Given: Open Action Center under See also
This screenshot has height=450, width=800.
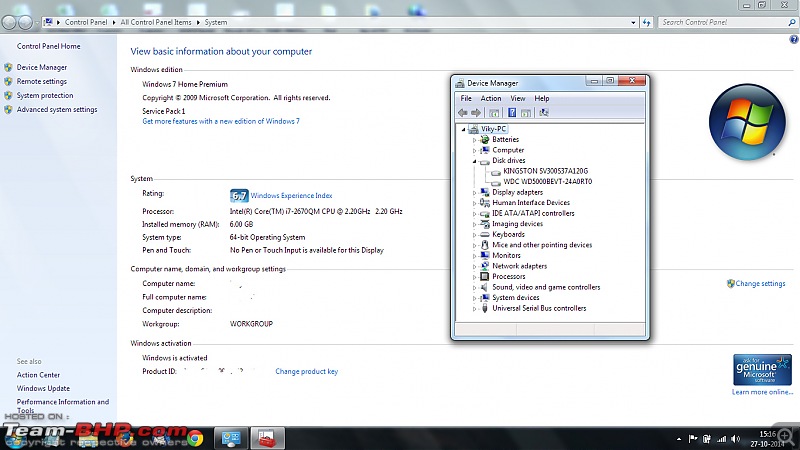Looking at the screenshot, I should coord(38,374).
